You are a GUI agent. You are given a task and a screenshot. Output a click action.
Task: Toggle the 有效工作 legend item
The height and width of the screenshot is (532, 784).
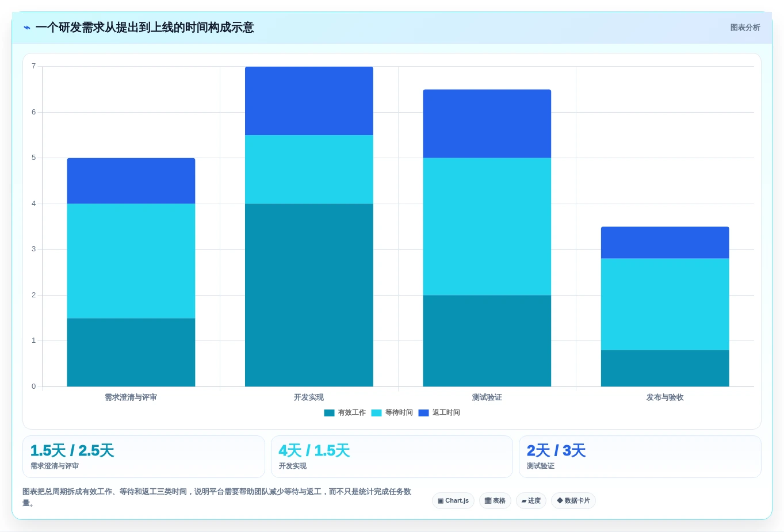tap(345, 413)
